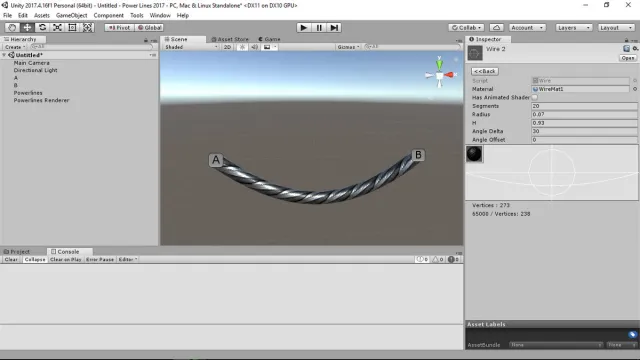Open the Edit menu

pos(23,16)
